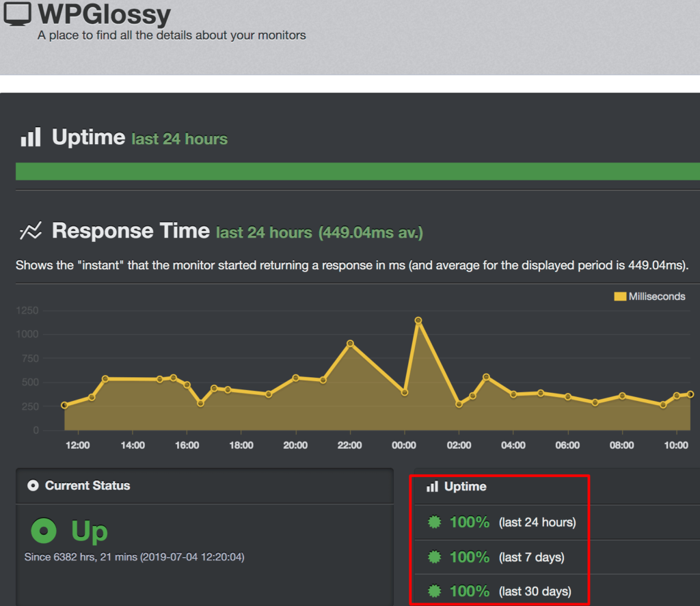Click the 10:00 axis label
700x606 pixels.
(676, 445)
